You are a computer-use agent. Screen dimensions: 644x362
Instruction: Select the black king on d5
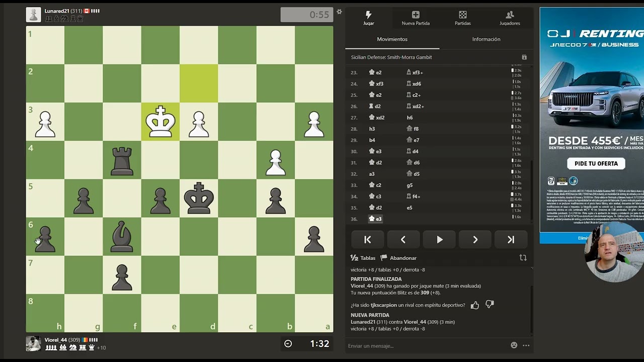[199, 198]
